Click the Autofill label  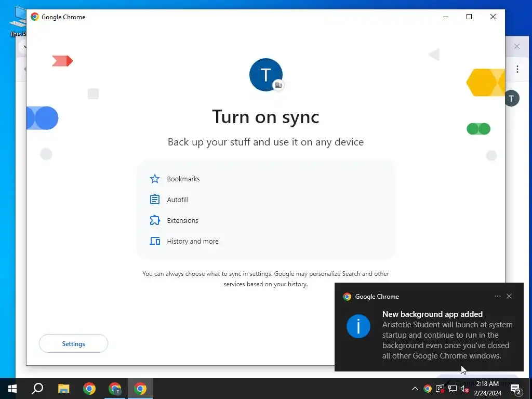click(x=178, y=199)
